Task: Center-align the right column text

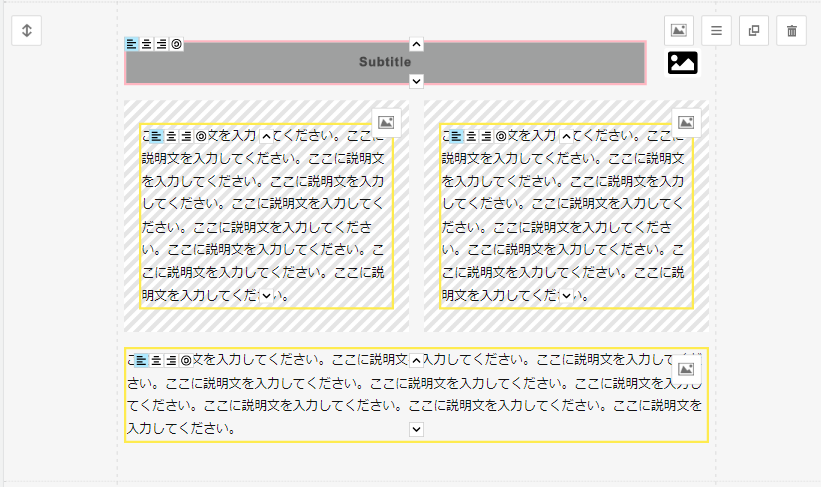Action: coord(471,136)
